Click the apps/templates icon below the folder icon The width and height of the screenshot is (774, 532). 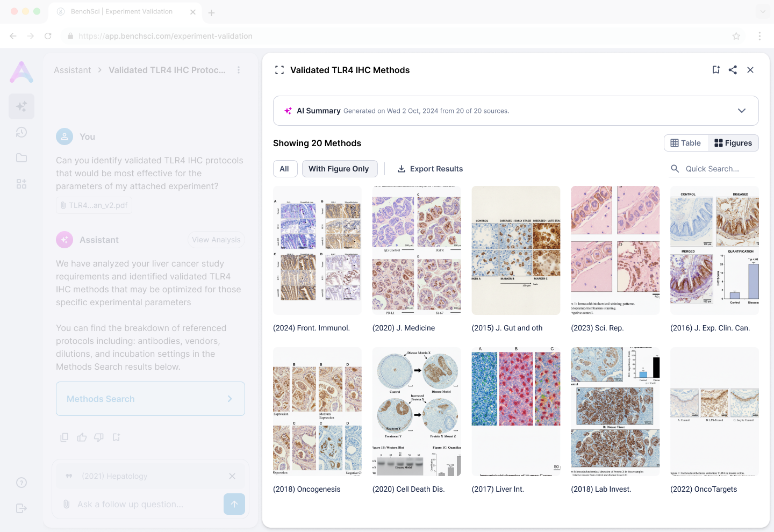tap(21, 183)
